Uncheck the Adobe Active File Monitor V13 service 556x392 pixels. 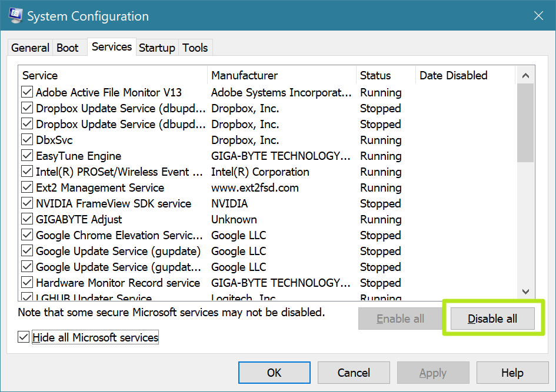click(x=26, y=92)
